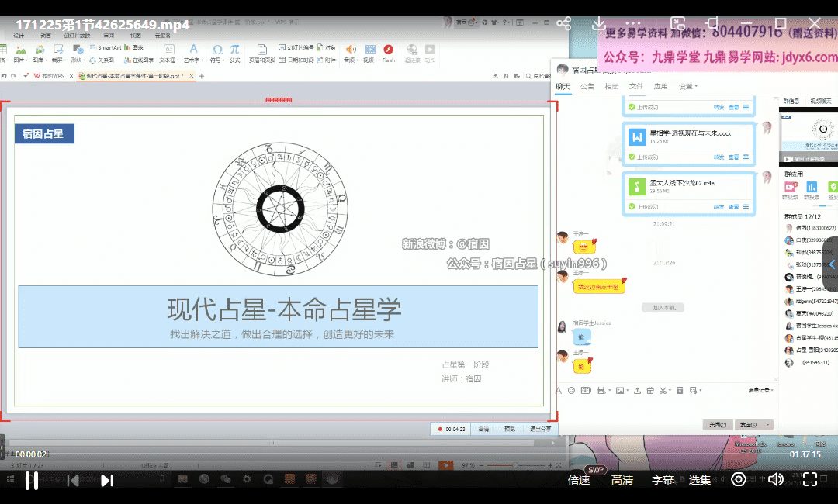Open the 字幕 subtitle options
The image size is (838, 504).
(663, 480)
